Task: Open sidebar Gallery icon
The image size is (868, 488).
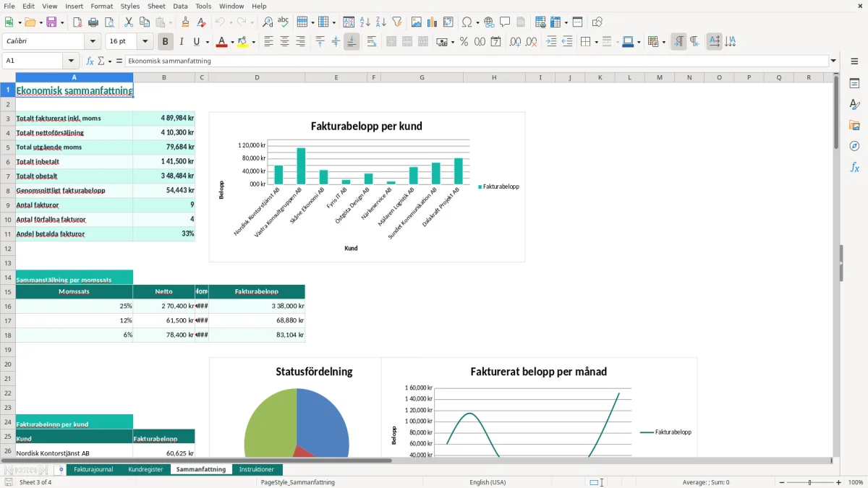Action: [x=854, y=126]
